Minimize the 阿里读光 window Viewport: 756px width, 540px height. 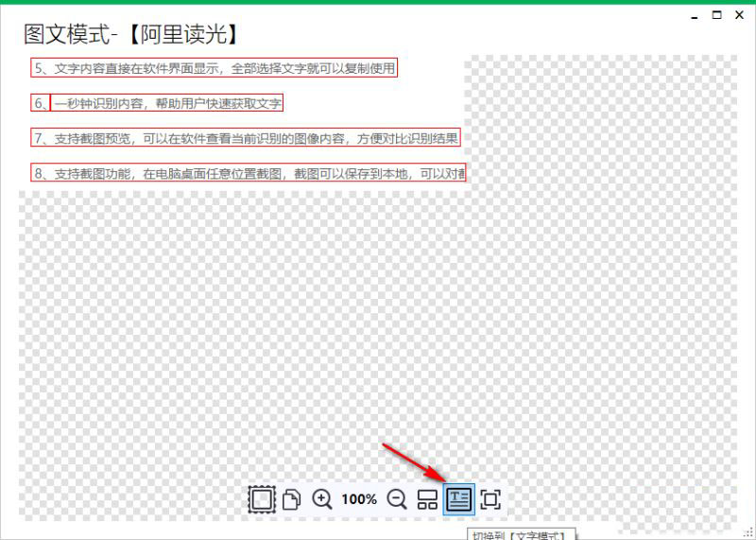click(695, 16)
